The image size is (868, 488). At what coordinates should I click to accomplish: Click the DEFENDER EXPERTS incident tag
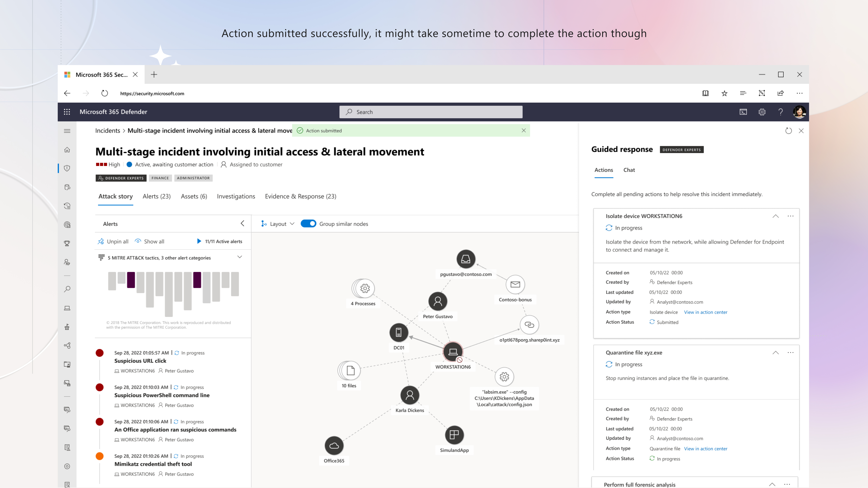click(x=121, y=178)
